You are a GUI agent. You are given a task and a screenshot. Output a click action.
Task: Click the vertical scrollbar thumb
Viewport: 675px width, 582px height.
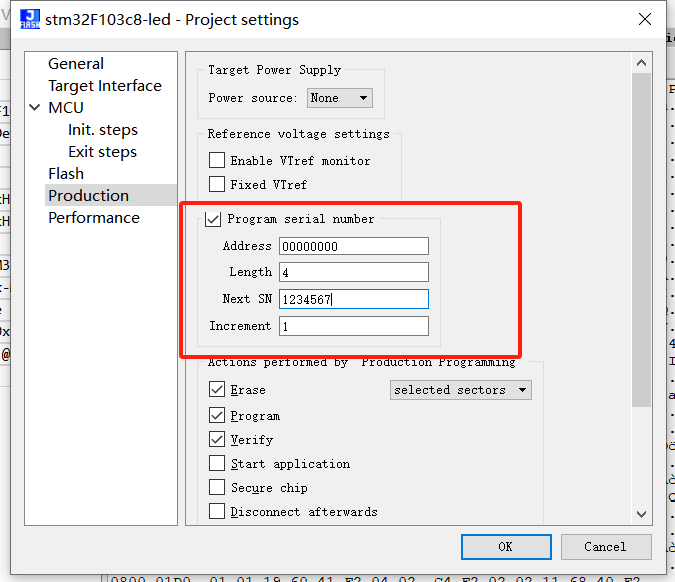click(x=641, y=240)
